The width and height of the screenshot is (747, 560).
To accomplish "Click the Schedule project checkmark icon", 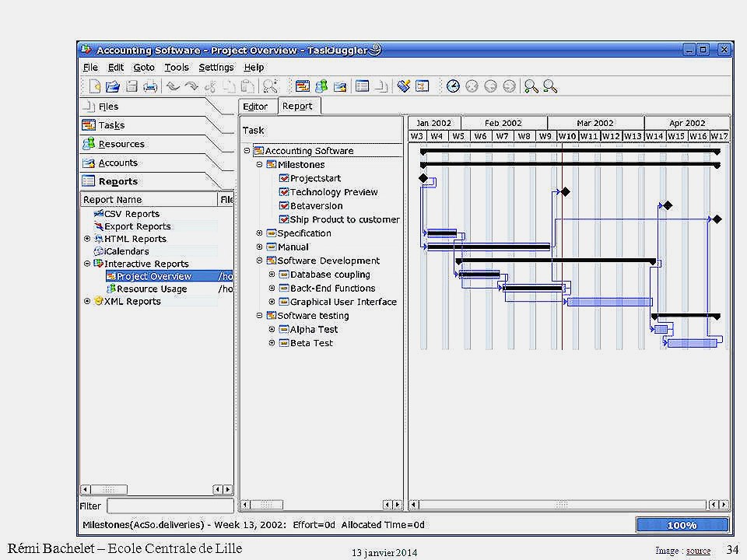I will click(404, 86).
